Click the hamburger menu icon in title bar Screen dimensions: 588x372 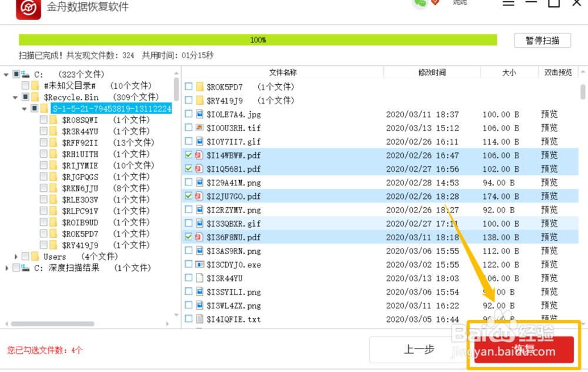point(509,4)
